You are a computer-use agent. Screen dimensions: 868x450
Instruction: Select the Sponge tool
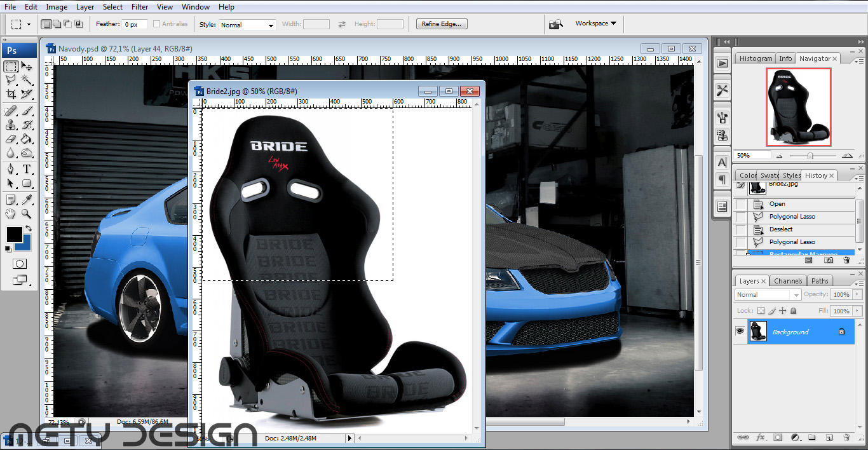[27, 153]
